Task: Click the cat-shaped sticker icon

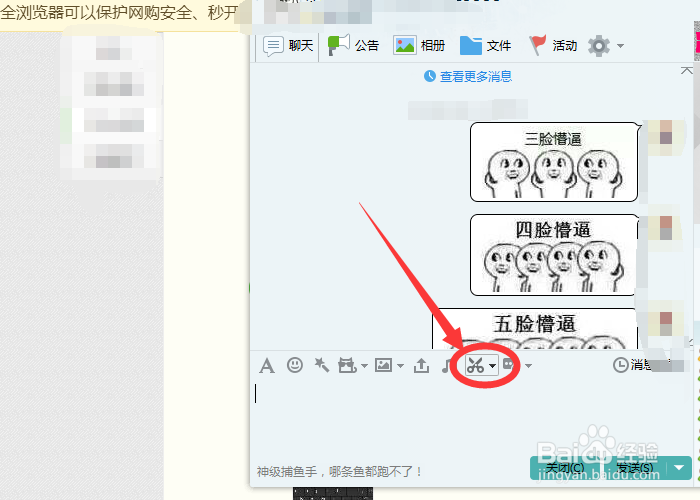Action: (x=347, y=365)
